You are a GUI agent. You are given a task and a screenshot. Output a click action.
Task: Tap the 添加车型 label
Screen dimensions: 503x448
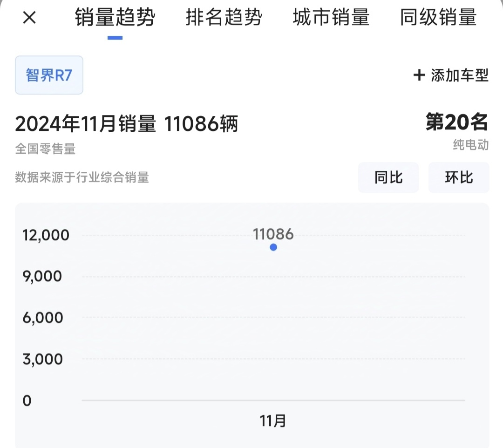point(459,75)
